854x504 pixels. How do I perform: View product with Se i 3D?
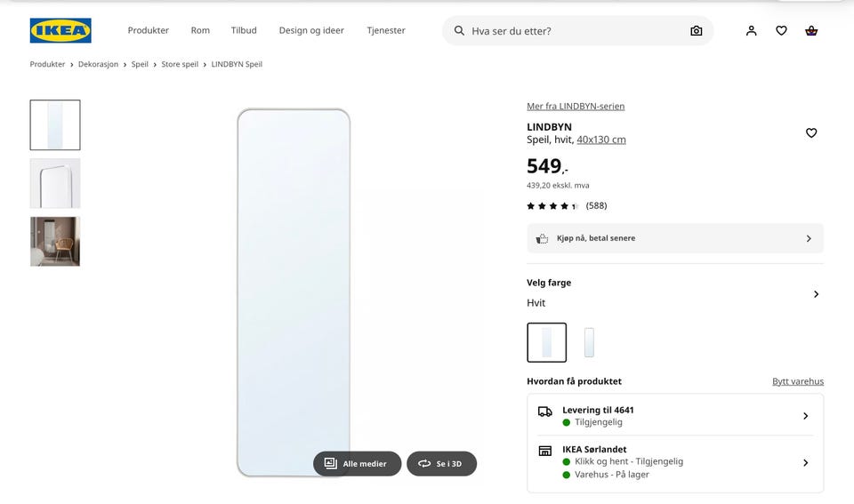click(442, 464)
